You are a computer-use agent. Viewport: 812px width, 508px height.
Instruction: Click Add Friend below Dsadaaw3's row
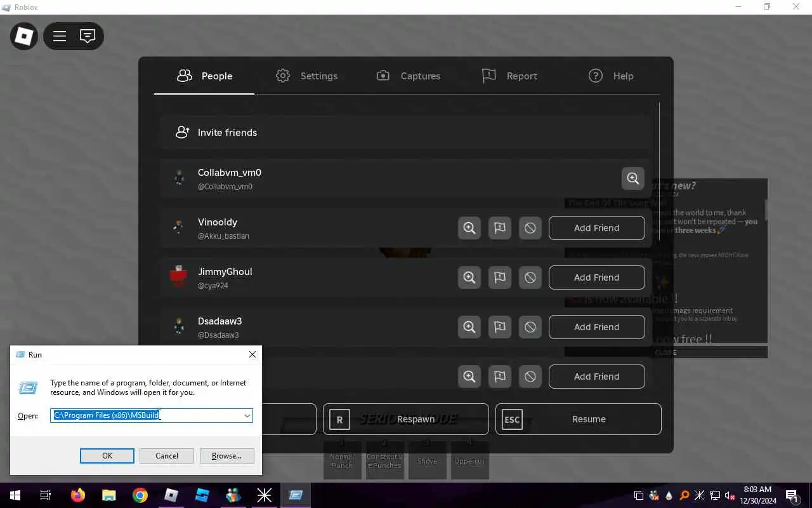coord(596,377)
